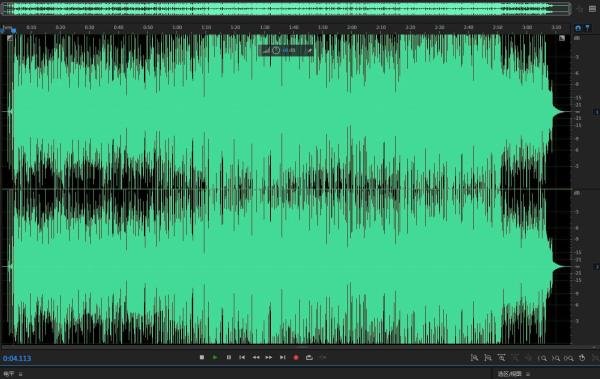Click the 0:30 mark on the ruler
The height and width of the screenshot is (379, 600).
(x=90, y=28)
